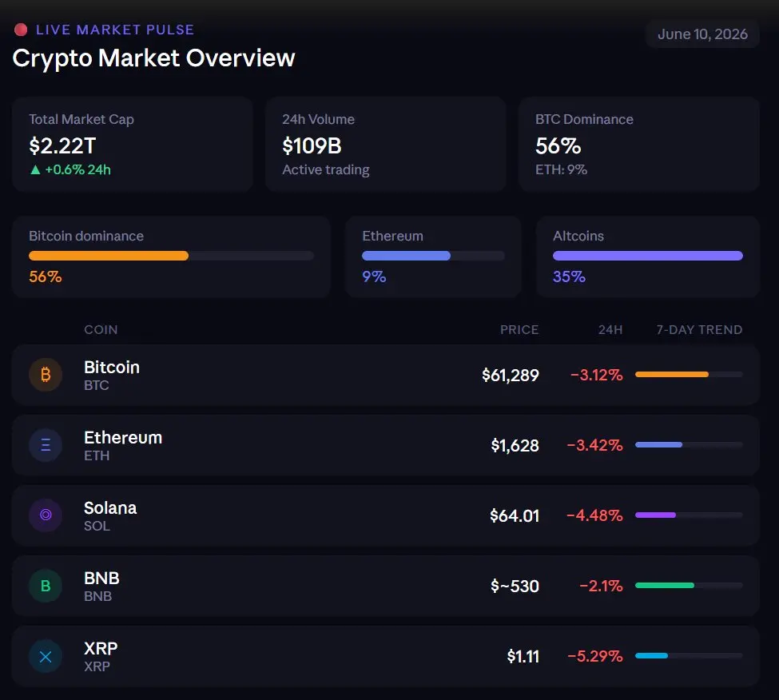
Task: Click BNB 24h change −2.1%
Action: pos(601,587)
